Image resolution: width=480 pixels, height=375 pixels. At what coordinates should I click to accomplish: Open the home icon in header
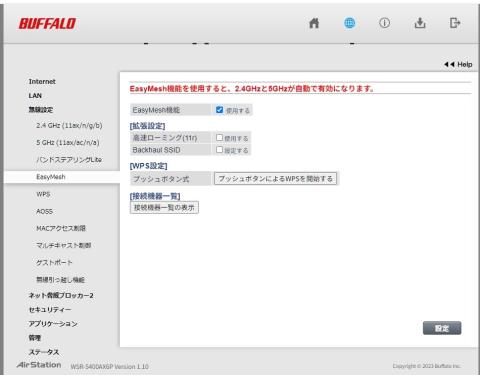pyautogui.click(x=314, y=23)
